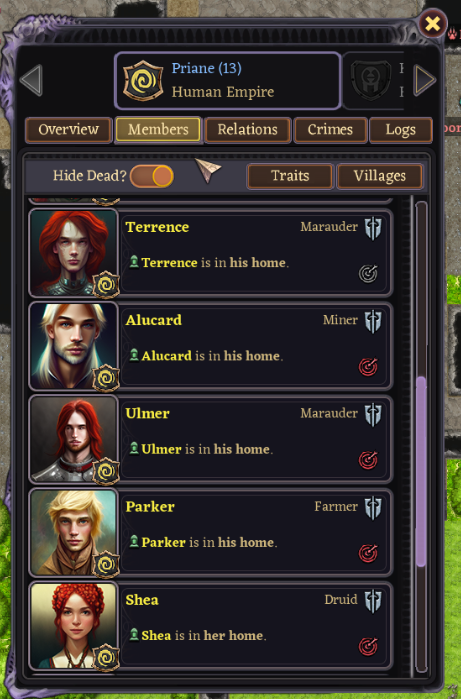Click Shea's red target icon
The height and width of the screenshot is (699, 461).
[x=368, y=646]
